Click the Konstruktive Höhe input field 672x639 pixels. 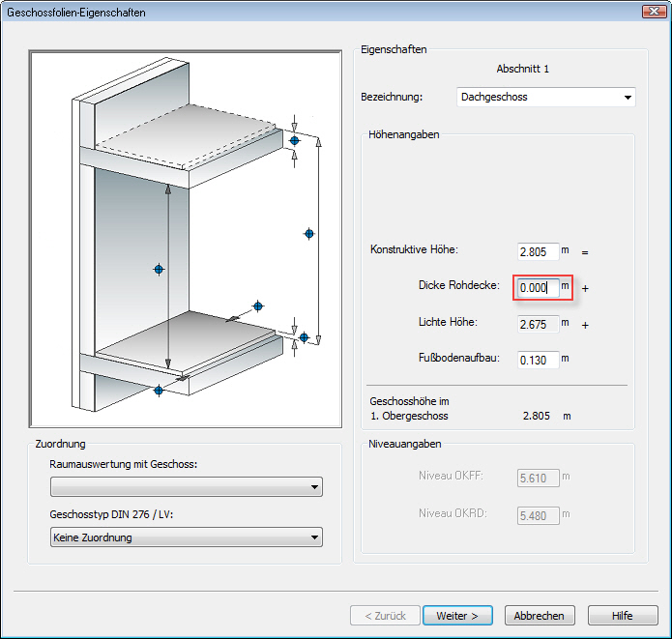click(x=539, y=251)
